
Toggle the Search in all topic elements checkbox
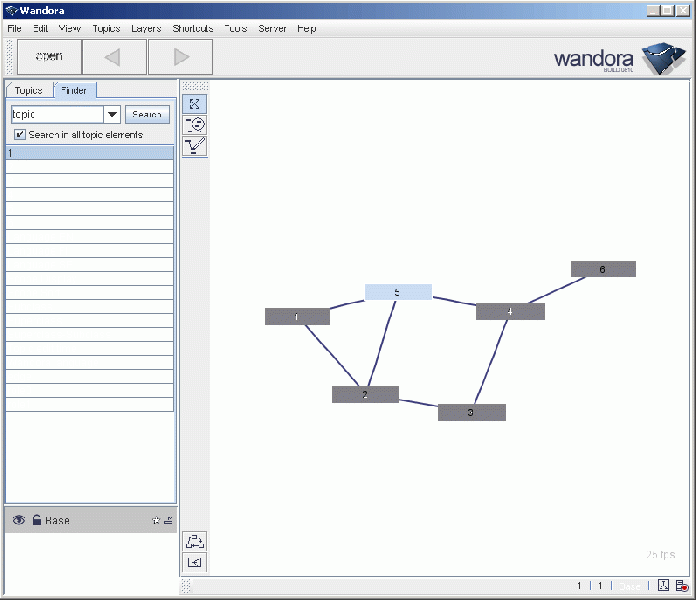coord(20,134)
